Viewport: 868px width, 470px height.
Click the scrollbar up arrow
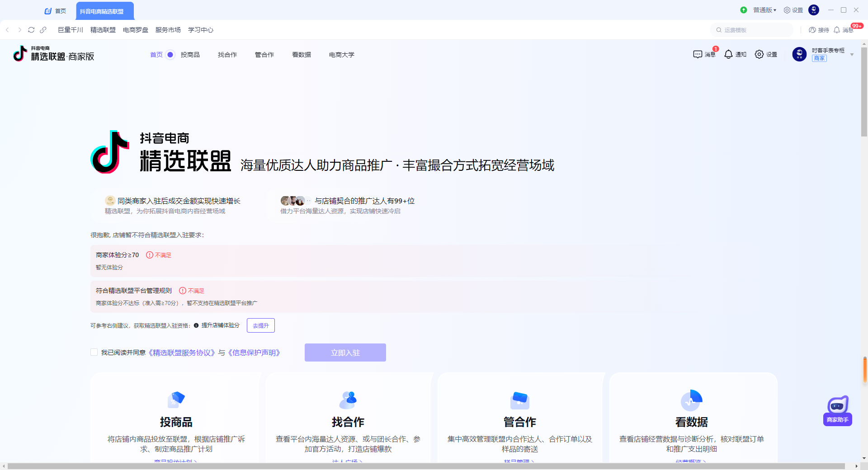[864, 44]
